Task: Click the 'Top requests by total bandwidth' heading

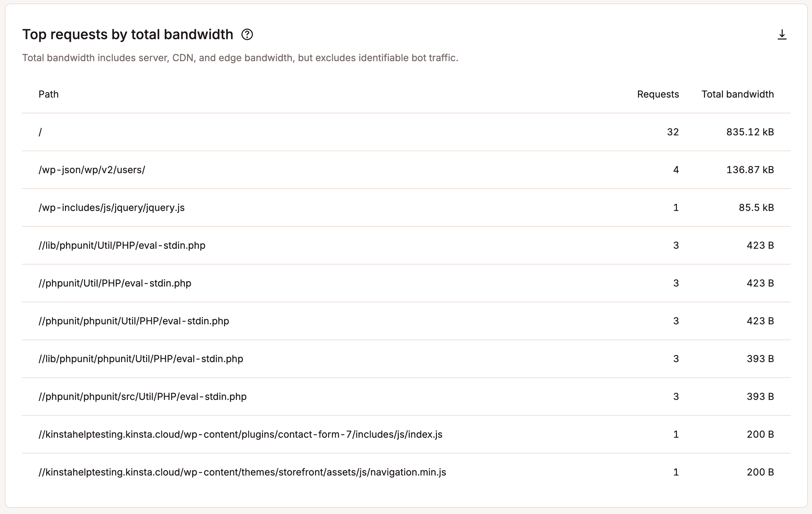Action: 128,35
